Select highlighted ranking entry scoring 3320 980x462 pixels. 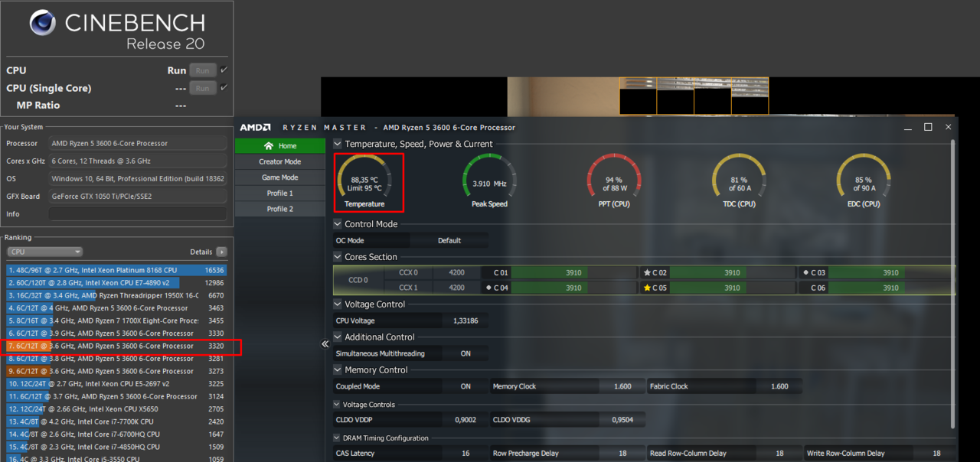[116, 346]
